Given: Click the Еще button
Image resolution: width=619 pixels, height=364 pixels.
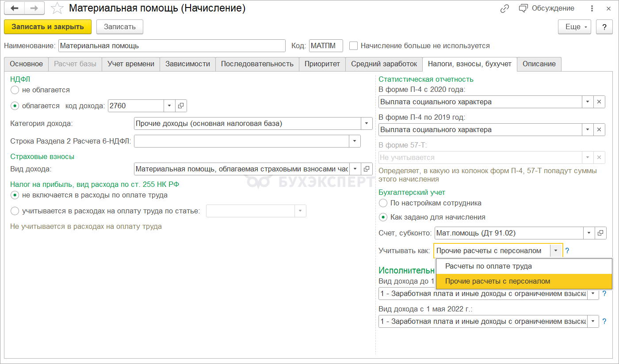Looking at the screenshot, I should (574, 27).
